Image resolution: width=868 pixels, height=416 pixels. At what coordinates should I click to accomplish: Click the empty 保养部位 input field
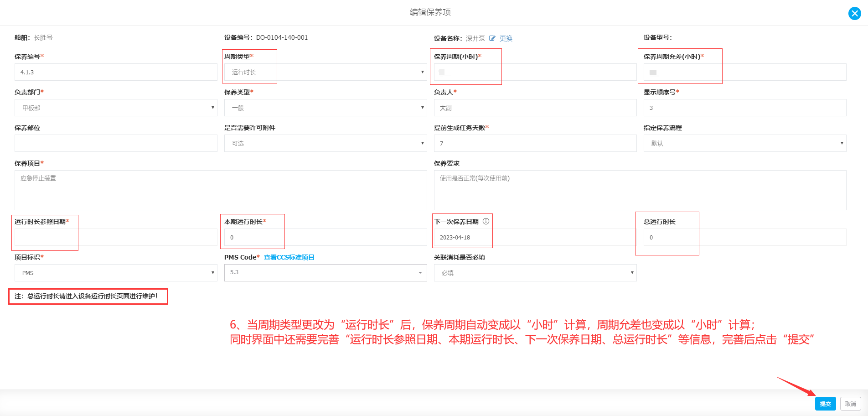(x=116, y=143)
